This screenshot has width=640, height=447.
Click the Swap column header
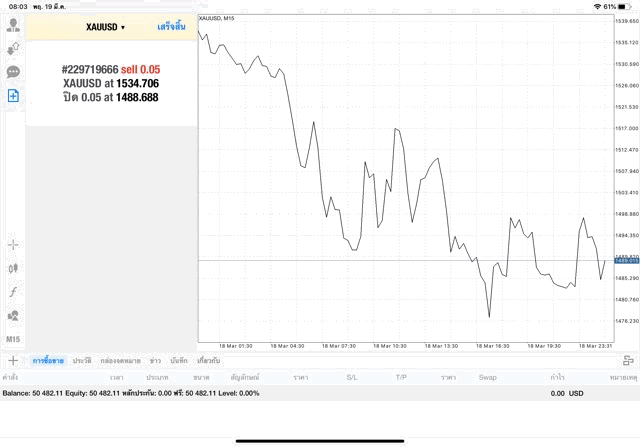click(x=487, y=377)
